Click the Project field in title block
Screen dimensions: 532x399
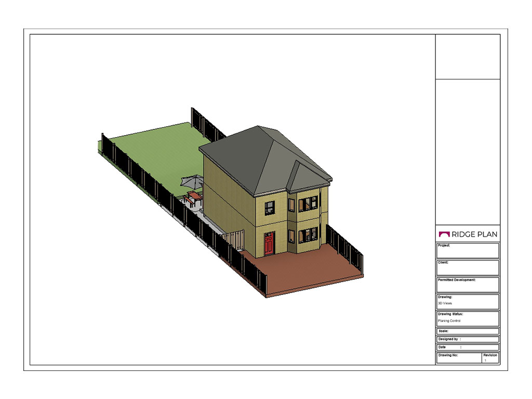468,250
